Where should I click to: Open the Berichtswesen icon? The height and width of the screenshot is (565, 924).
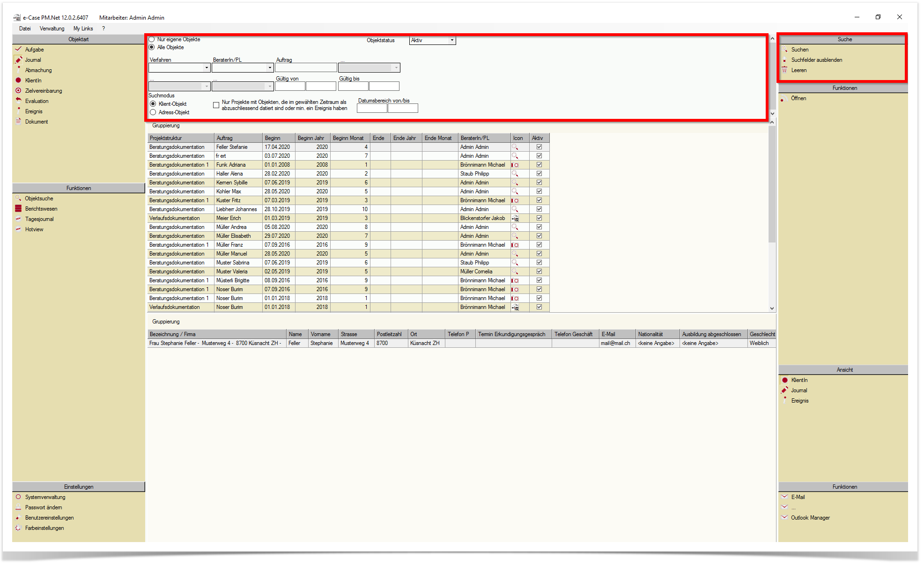pos(18,208)
